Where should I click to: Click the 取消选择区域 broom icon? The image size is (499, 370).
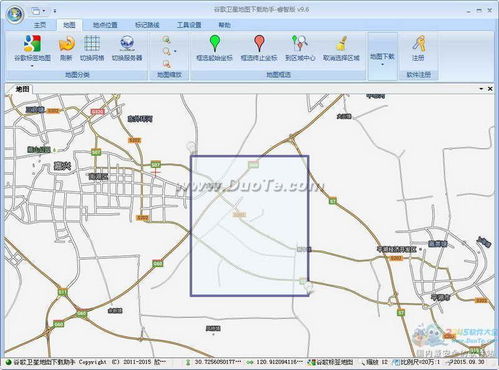pyautogui.click(x=342, y=43)
